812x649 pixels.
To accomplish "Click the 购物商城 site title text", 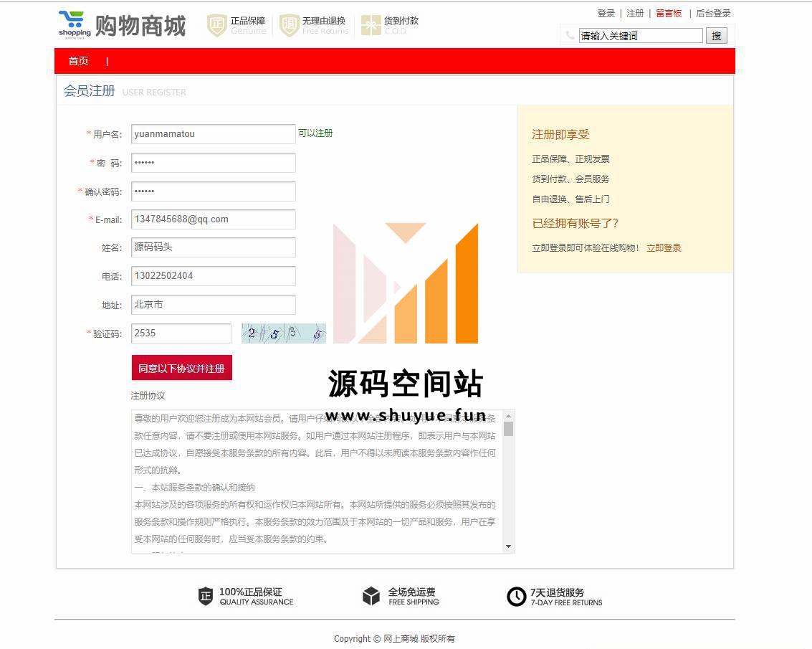I will (x=140, y=26).
